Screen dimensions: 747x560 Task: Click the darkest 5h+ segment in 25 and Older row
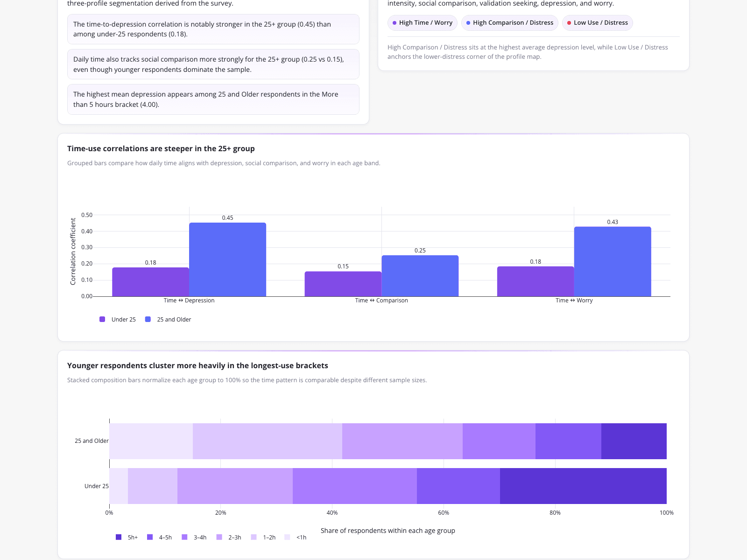(634, 441)
